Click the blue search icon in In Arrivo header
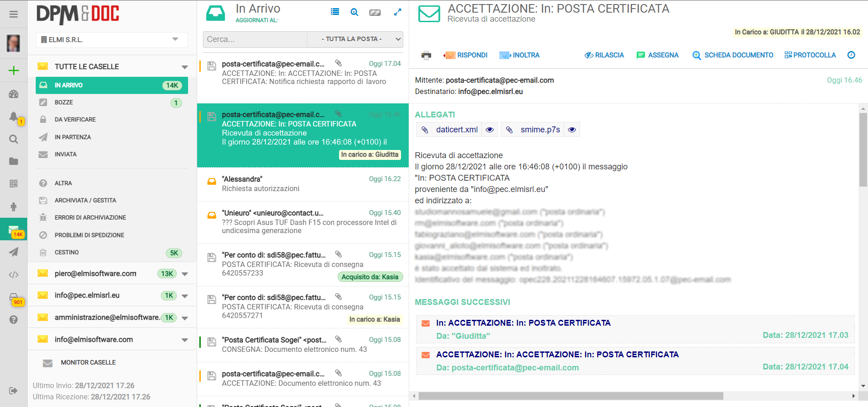Screen dimensions: 868x407 point(354,12)
